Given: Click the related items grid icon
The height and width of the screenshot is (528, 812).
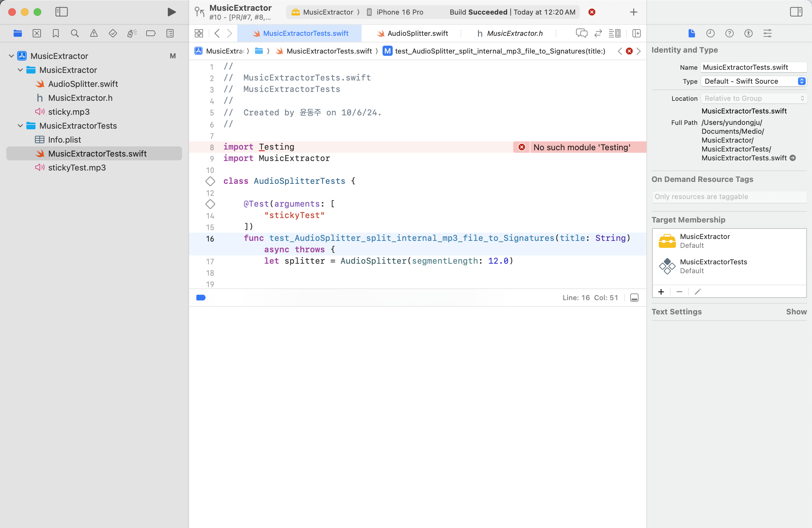Looking at the screenshot, I should tap(199, 33).
